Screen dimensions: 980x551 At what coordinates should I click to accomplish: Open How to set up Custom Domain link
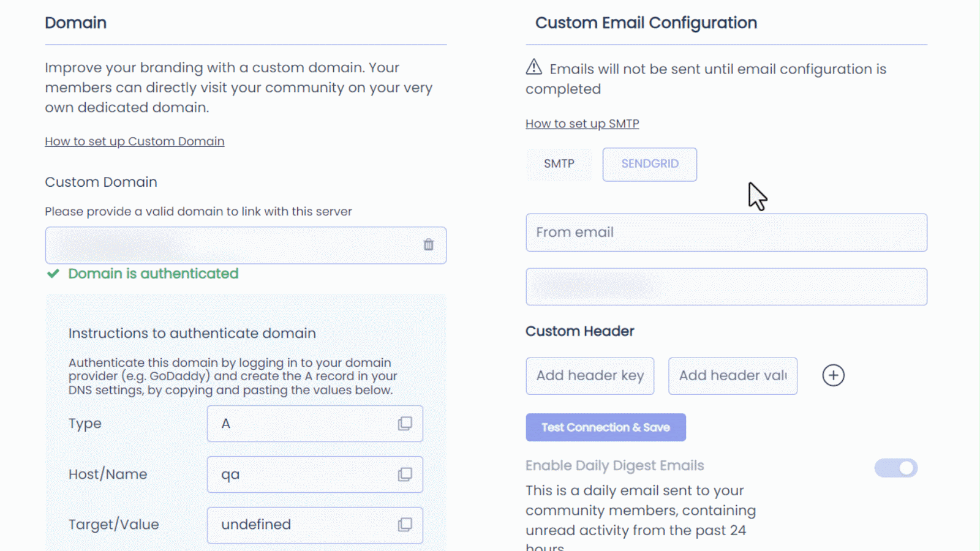(135, 141)
